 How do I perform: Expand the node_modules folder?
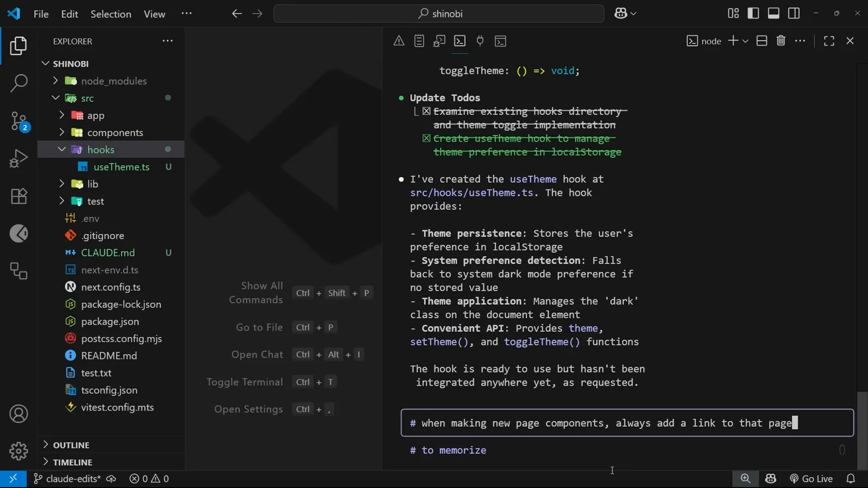pyautogui.click(x=55, y=81)
